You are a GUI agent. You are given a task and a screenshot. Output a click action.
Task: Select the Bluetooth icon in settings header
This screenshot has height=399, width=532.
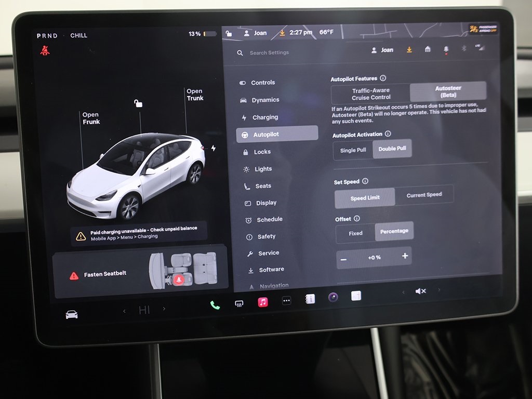pyautogui.click(x=464, y=49)
